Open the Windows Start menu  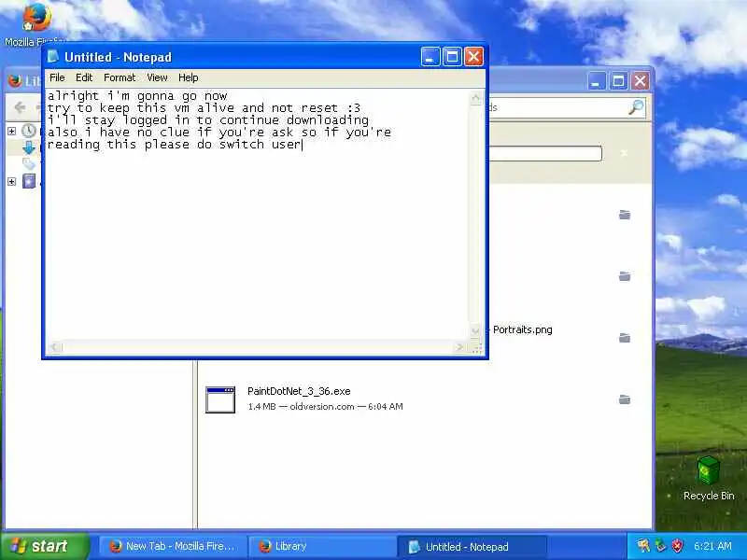point(44,546)
